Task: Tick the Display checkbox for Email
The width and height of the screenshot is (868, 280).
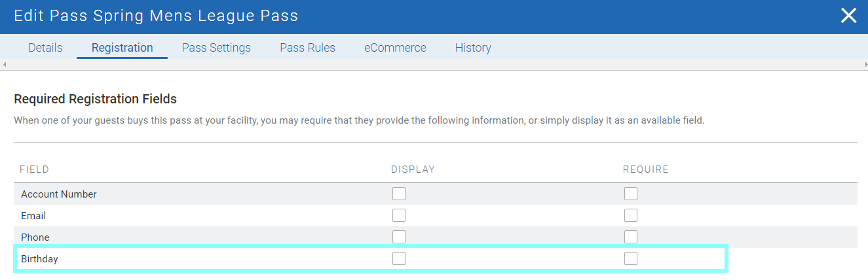Action: click(x=399, y=215)
